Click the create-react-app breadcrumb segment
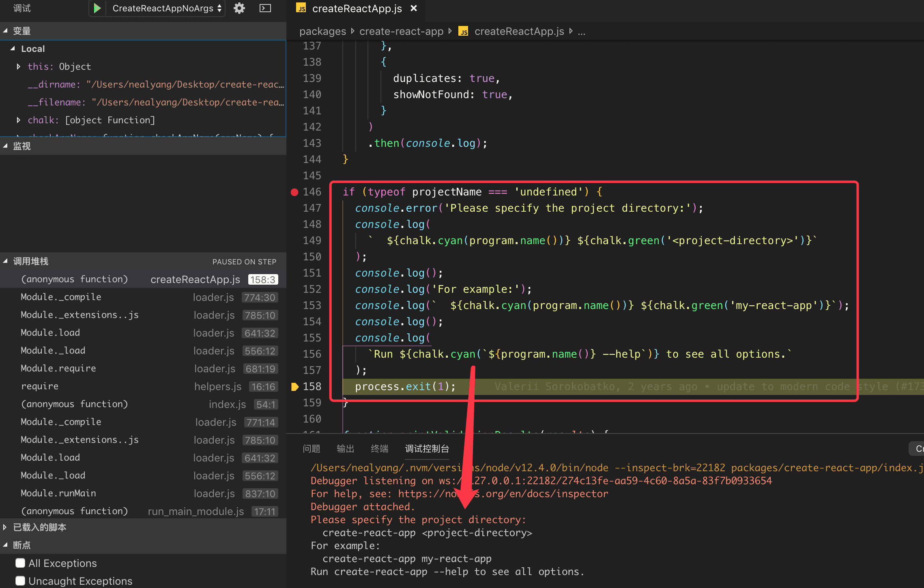Screen dimensions: 924x588 click(x=402, y=31)
